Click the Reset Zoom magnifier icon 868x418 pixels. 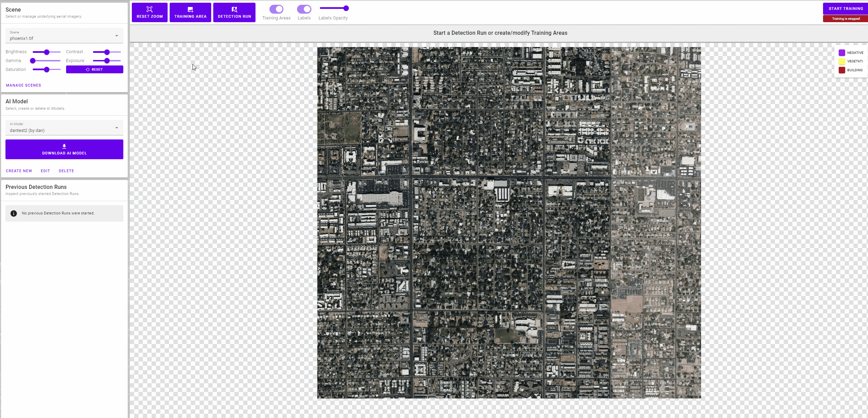[x=150, y=9]
